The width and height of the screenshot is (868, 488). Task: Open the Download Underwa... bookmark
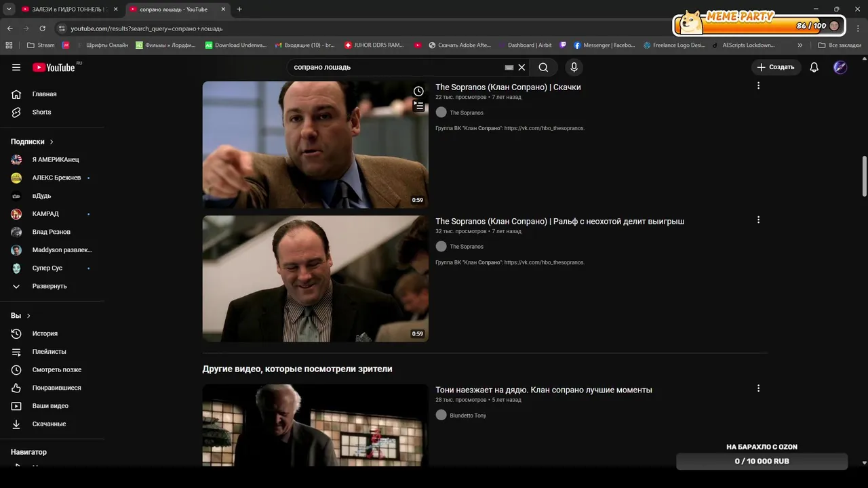tap(235, 45)
